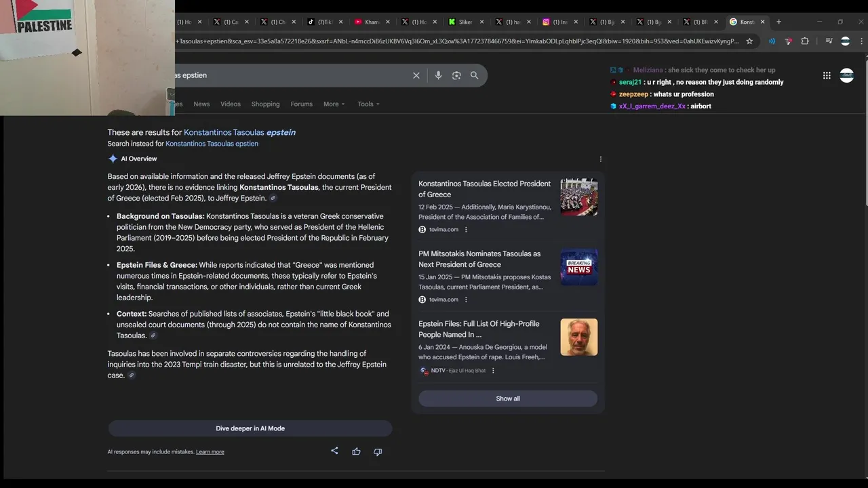
Task: Switch to the Forums results tab
Action: (x=301, y=104)
